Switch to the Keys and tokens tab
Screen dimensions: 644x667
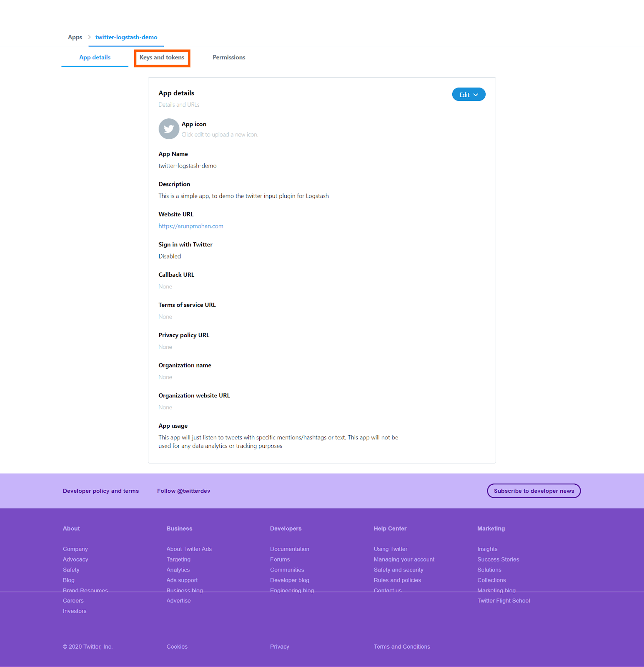point(162,58)
